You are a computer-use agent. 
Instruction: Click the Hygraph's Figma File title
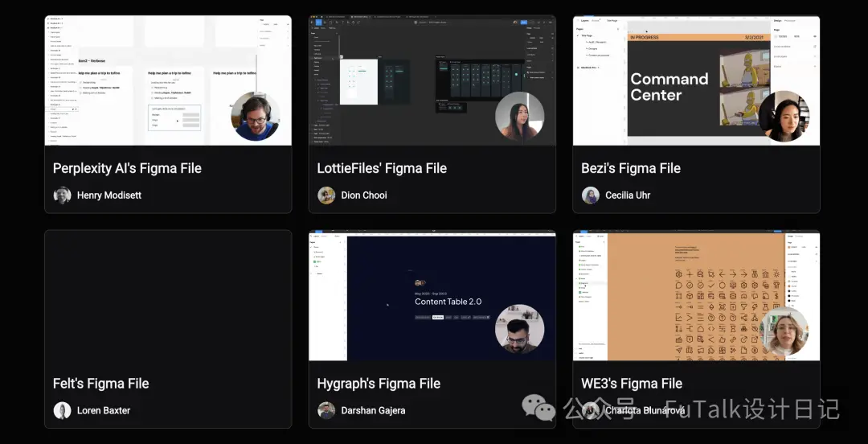379,383
